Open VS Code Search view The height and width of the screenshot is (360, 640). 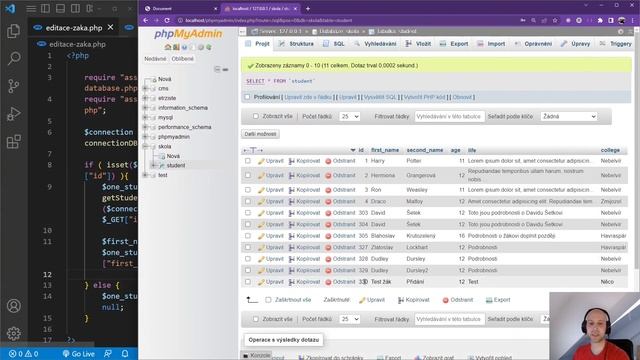[13, 58]
